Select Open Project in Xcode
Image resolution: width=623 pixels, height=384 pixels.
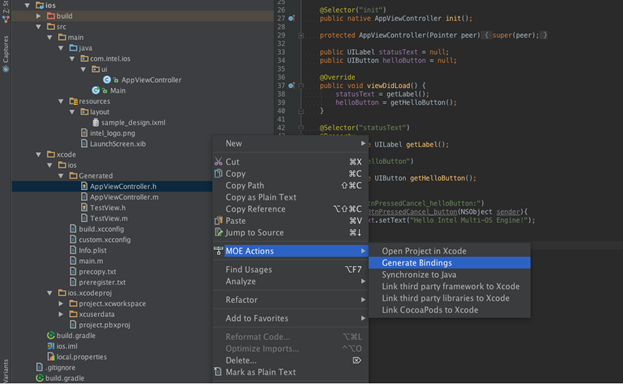[449, 251]
